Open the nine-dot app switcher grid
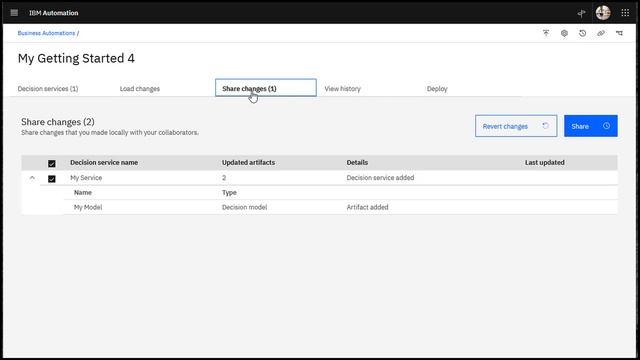This screenshot has height=360, width=640. (625, 13)
